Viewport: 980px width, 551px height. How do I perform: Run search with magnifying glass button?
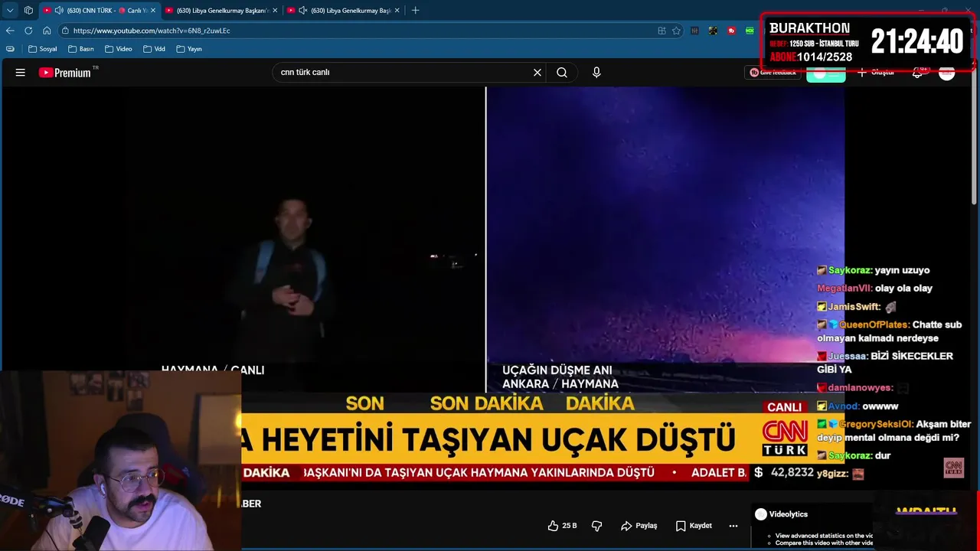click(562, 73)
